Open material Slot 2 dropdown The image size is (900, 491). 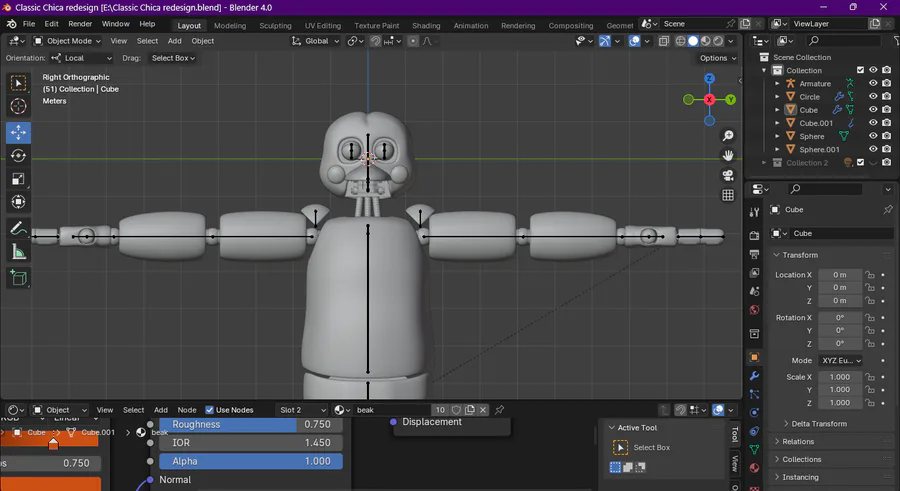point(302,410)
